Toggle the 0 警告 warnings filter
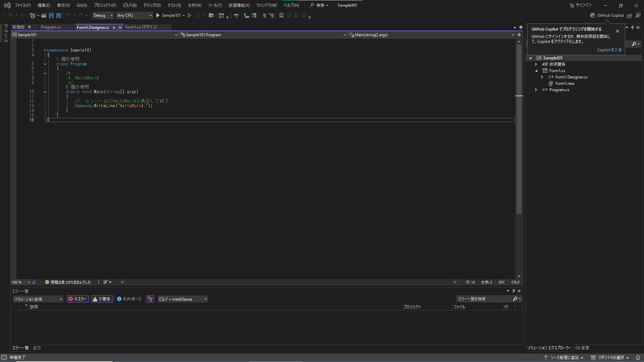The height and width of the screenshot is (362, 644). (x=102, y=299)
